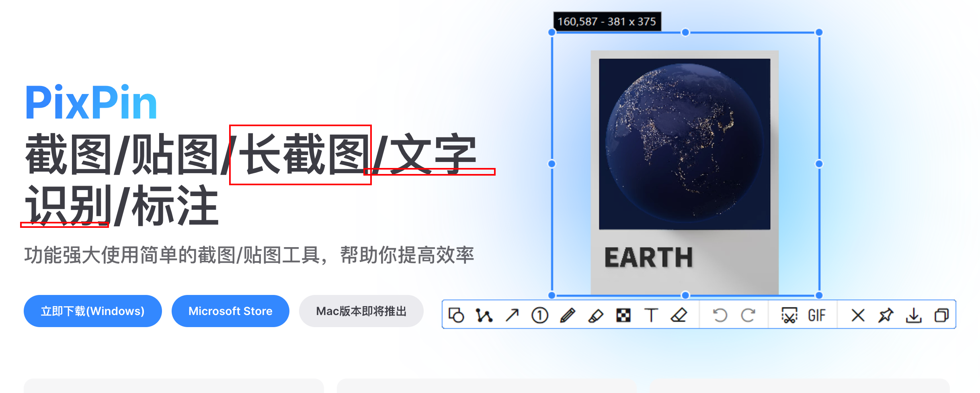980x393 pixels.
Task: Select the highlighter marker tool
Action: click(x=596, y=315)
